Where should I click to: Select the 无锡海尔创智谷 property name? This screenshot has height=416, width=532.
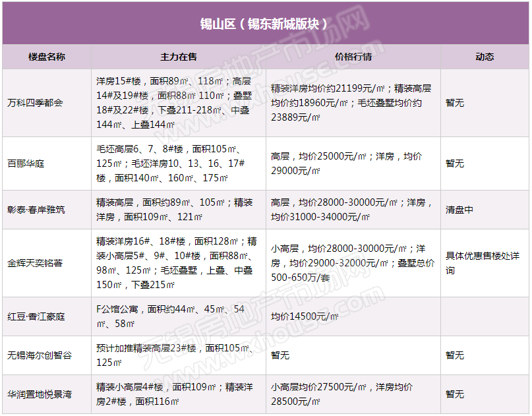pos(40,355)
